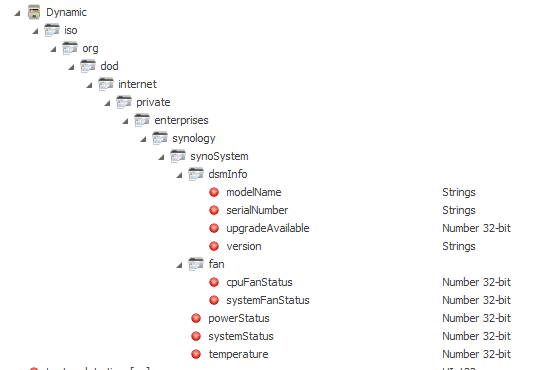This screenshot has height=370, width=559.
Task: Click the Strings type of serialNumber
Action: (x=459, y=211)
